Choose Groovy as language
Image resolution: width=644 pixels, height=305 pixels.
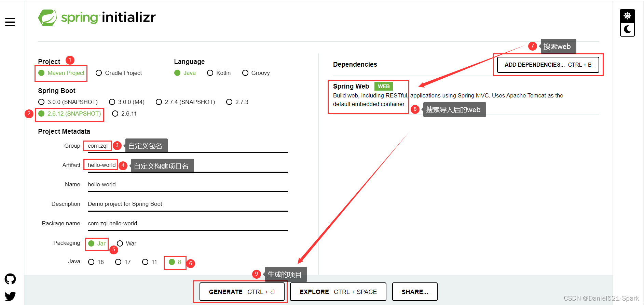pyautogui.click(x=256, y=73)
